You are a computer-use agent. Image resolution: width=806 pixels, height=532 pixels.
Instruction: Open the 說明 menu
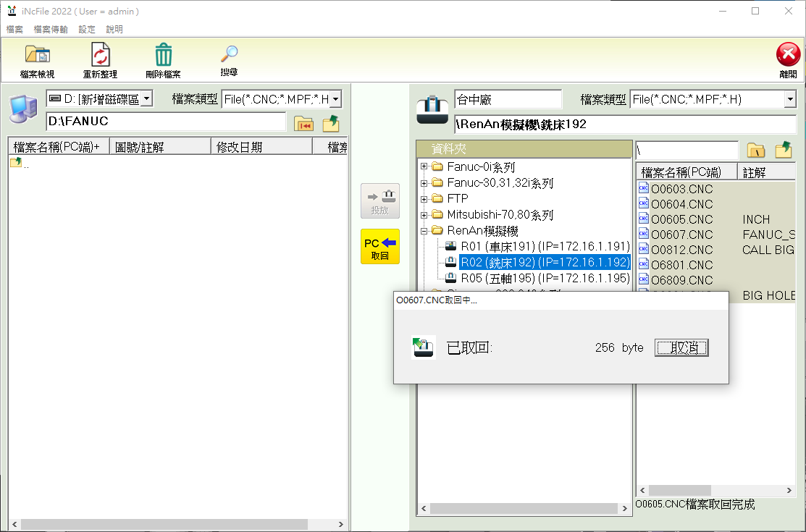(x=114, y=29)
